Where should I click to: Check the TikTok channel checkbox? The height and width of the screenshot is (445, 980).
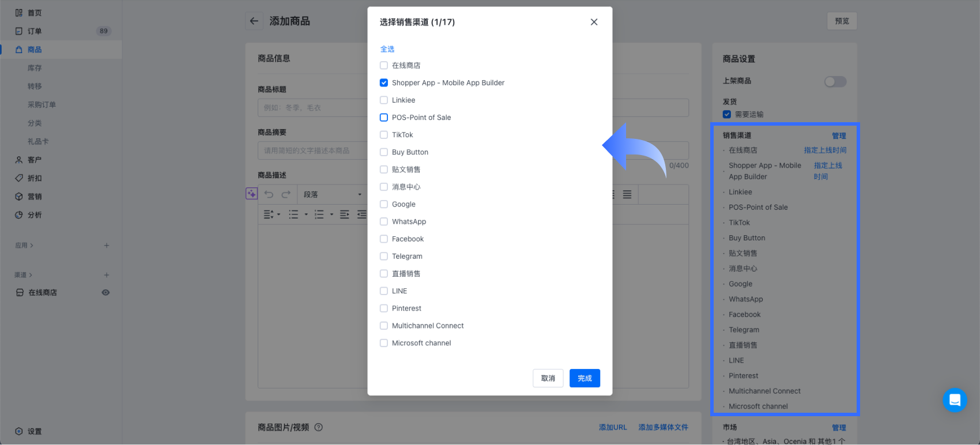(384, 135)
